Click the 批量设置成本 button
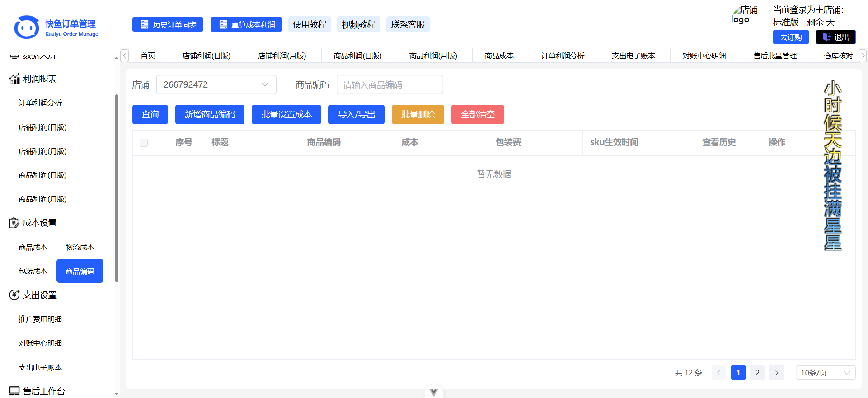Image resolution: width=868 pixels, height=398 pixels. click(286, 115)
